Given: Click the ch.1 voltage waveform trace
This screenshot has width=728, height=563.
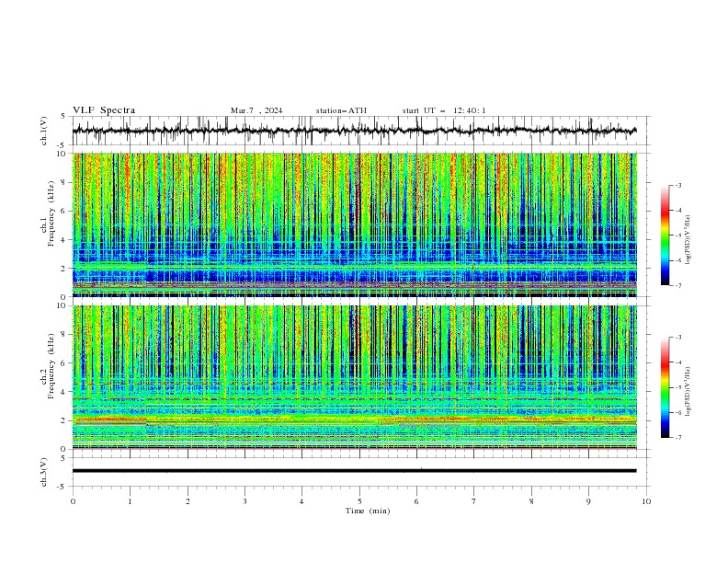Looking at the screenshot, I should click(354, 131).
